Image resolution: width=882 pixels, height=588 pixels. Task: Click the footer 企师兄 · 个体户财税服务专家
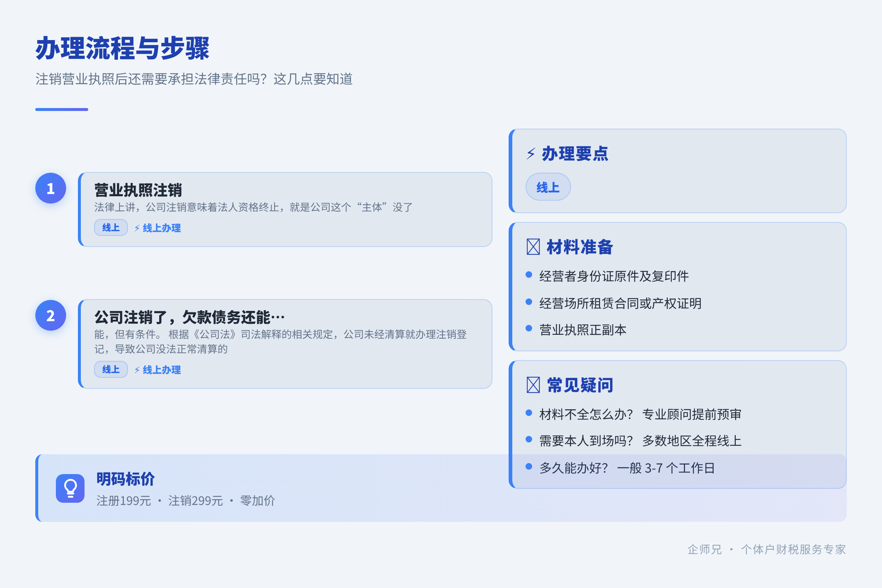click(x=767, y=549)
